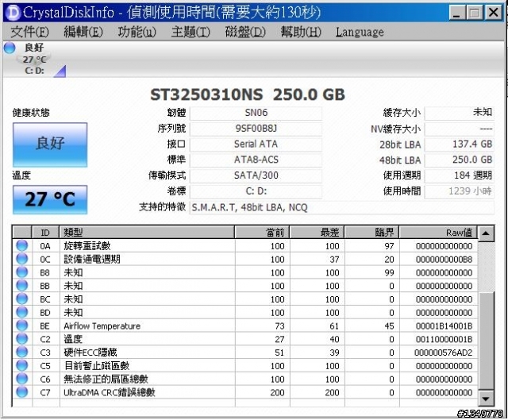Click status orb for 0C 設備通電週期
508x420 pixels.
pos(22,259)
